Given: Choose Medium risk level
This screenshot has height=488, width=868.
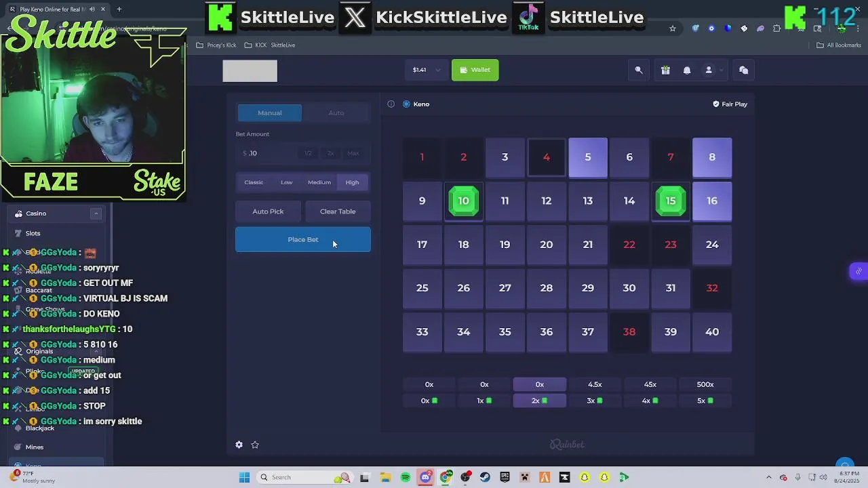Looking at the screenshot, I should click(319, 182).
